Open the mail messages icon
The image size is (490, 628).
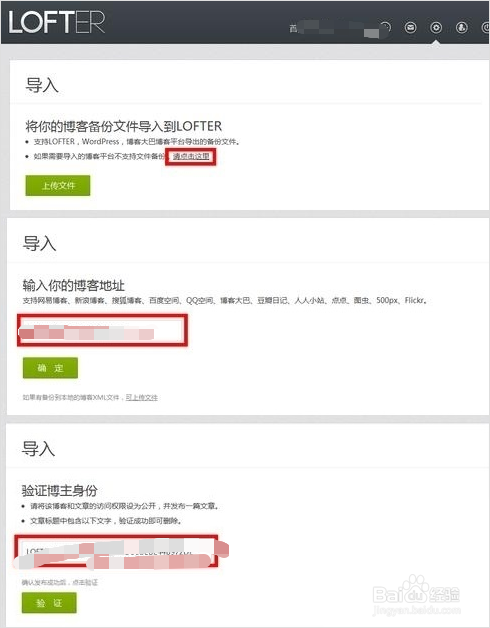pos(410,27)
